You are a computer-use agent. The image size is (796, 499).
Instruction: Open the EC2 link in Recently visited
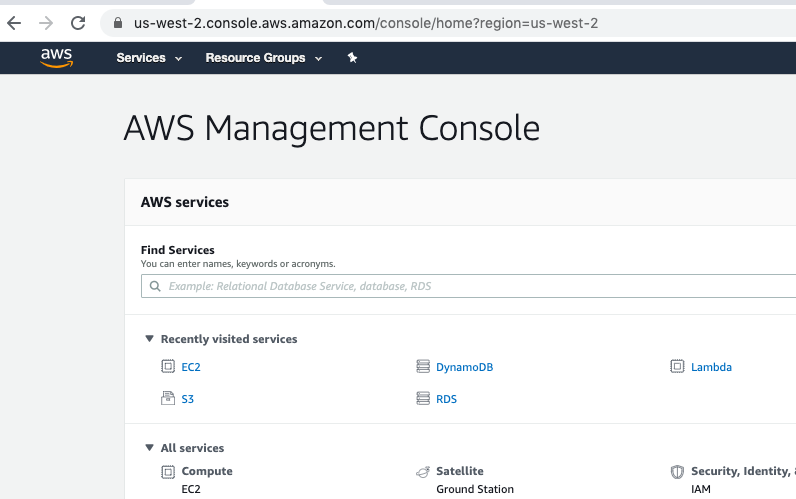[191, 367]
